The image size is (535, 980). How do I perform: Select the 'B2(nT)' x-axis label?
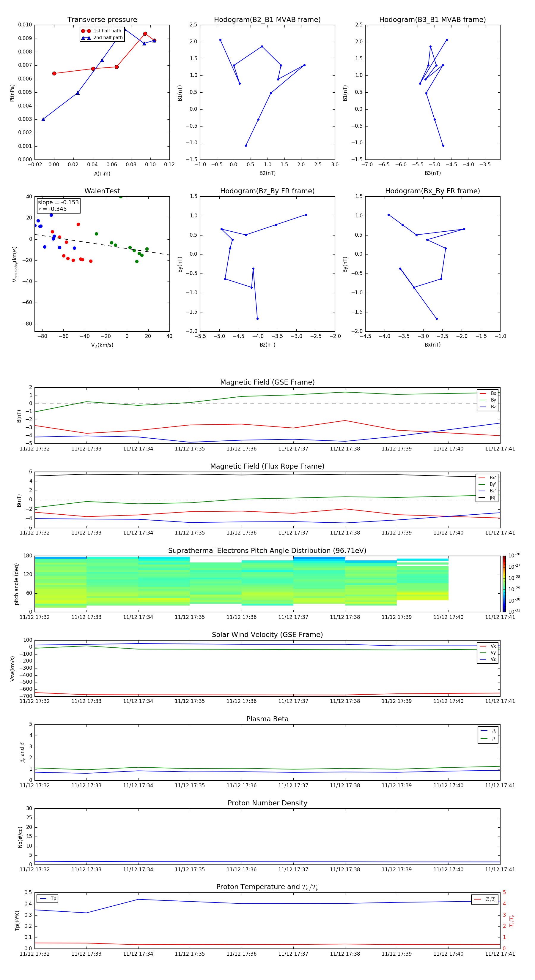coord(267,173)
